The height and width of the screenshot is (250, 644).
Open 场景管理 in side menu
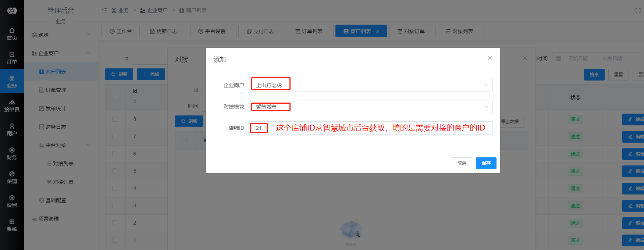click(61, 219)
